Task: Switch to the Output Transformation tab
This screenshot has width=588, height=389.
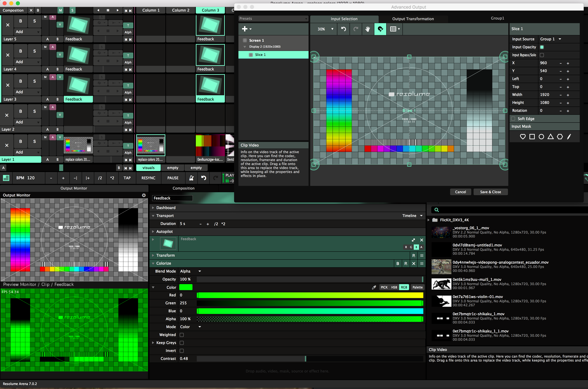Action: click(x=413, y=19)
